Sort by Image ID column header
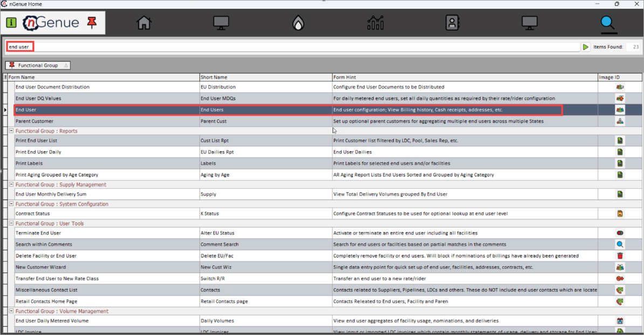The image size is (644, 335). pos(620,77)
